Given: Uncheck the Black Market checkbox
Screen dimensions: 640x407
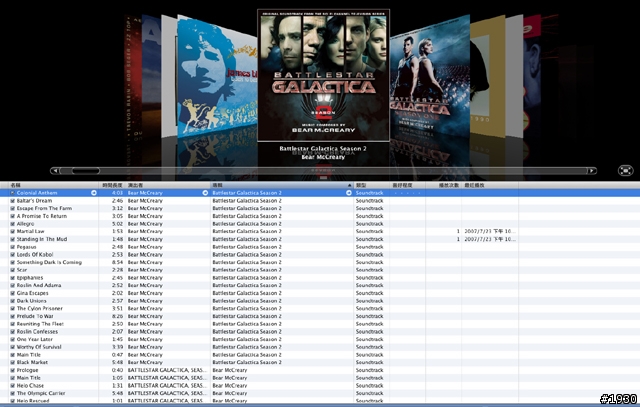Looking at the screenshot, I should click(12, 362).
